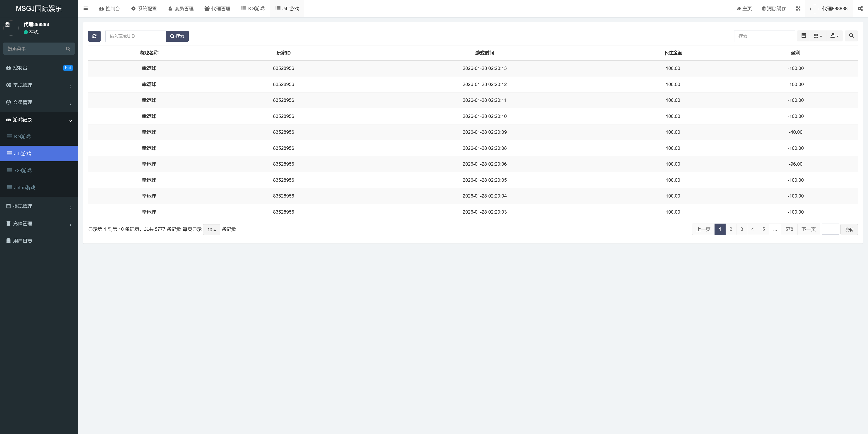Toggle the sidebar hamburger menu icon

click(86, 8)
